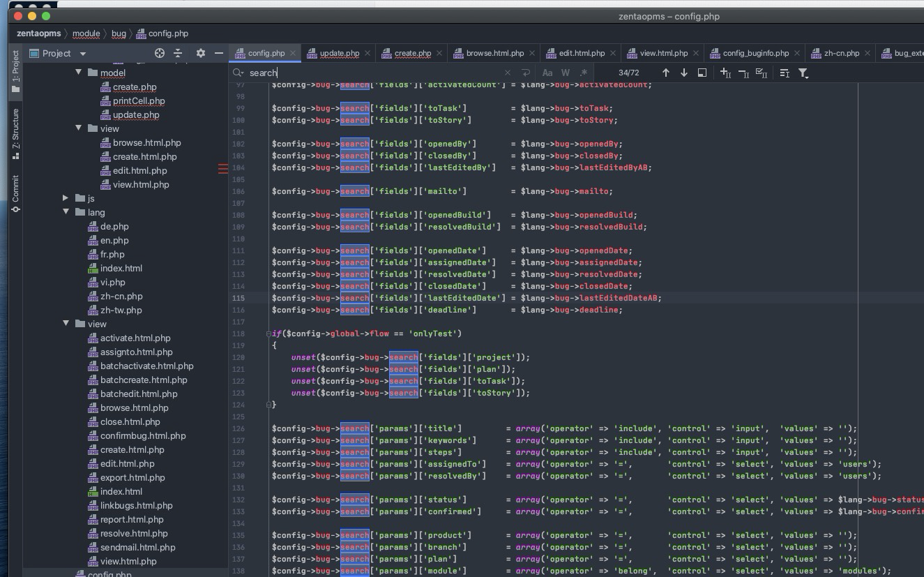This screenshot has height=577, width=924.
Task: Go to next search occurrence arrow
Action: point(683,73)
